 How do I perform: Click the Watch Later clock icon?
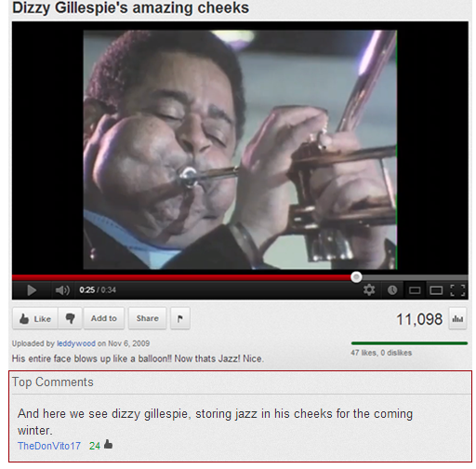click(392, 290)
